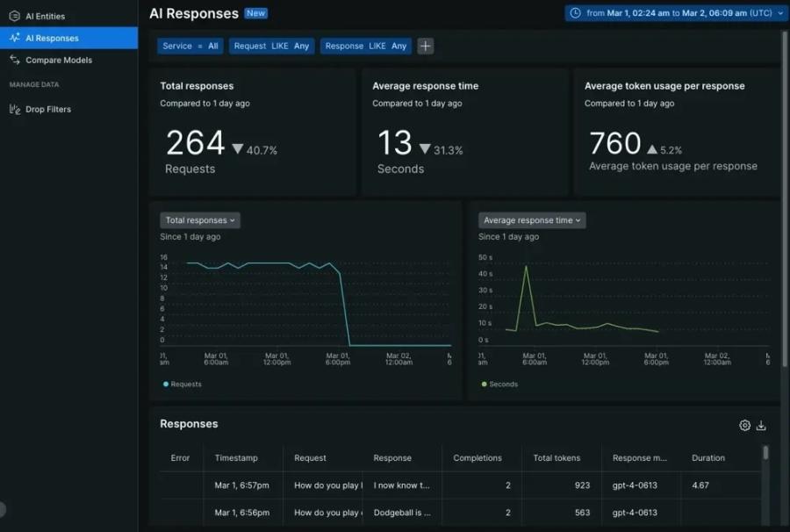
Task: Click the AI Responses sparkle icon
Action: (15, 38)
